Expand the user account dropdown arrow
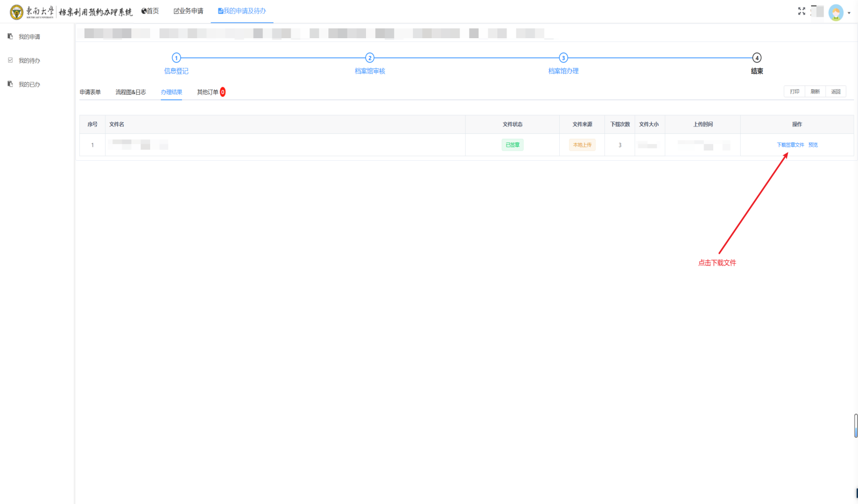The width and height of the screenshot is (858, 504). (x=849, y=13)
